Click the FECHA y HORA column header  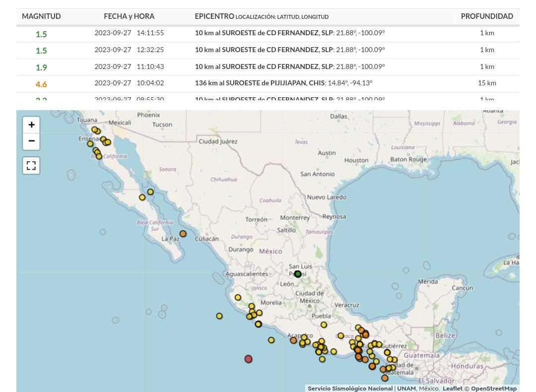point(129,16)
